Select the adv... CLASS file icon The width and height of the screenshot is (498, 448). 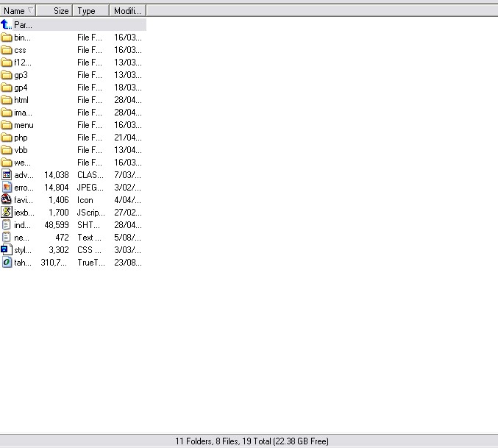(7, 175)
